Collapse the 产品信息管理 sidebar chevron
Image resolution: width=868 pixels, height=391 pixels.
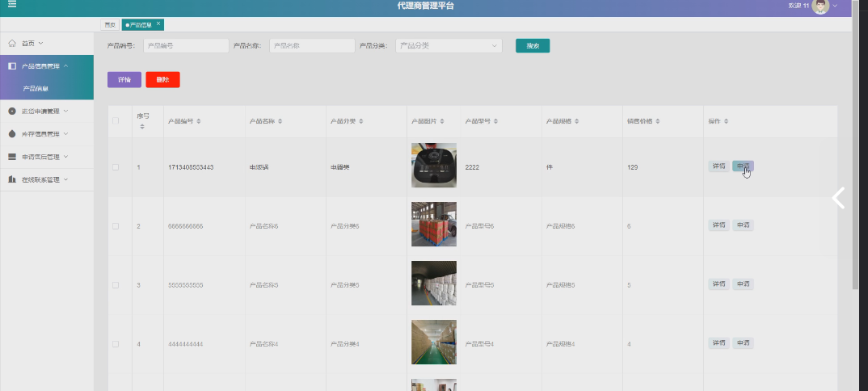[66, 65]
